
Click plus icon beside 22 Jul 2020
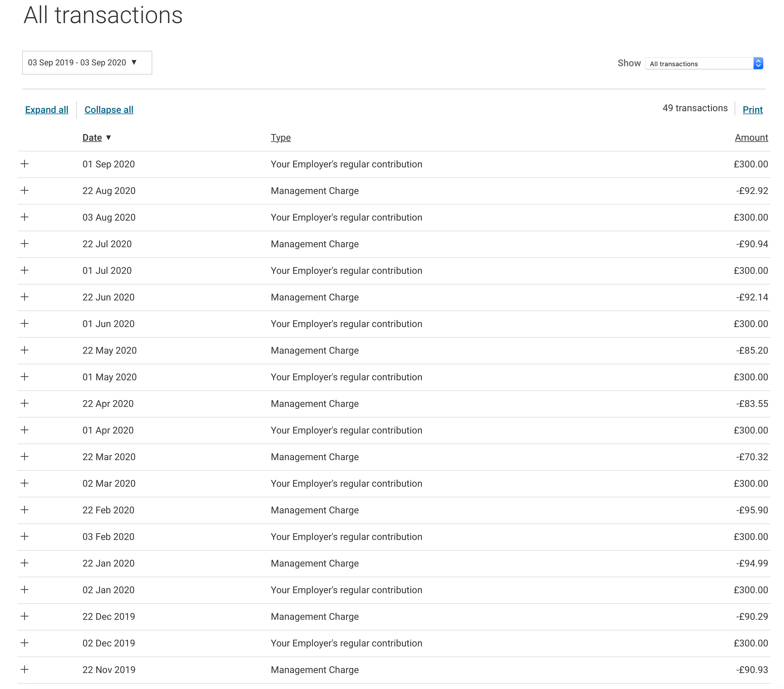coord(25,244)
